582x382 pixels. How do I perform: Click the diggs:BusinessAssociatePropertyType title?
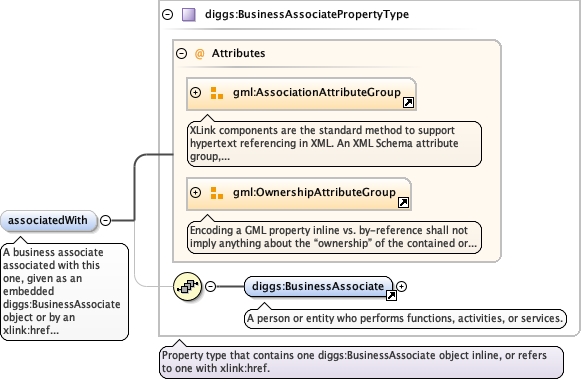(307, 14)
